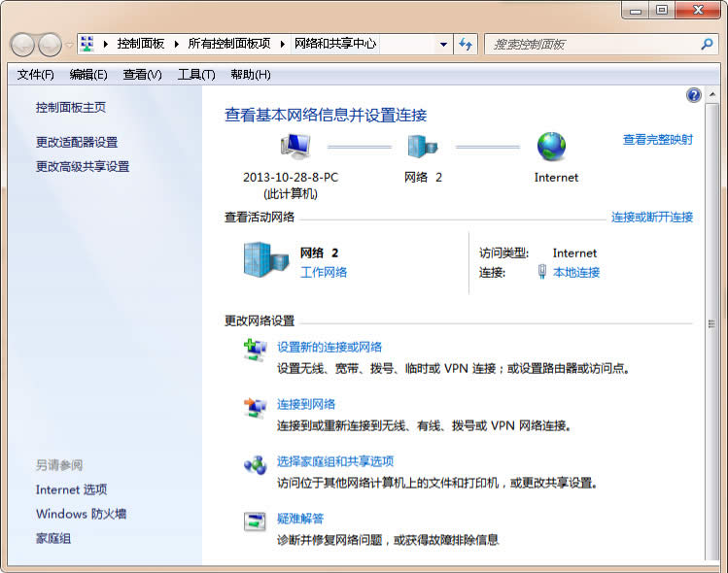Expand the arrow after 控制面板 in breadcrumb

[173, 44]
